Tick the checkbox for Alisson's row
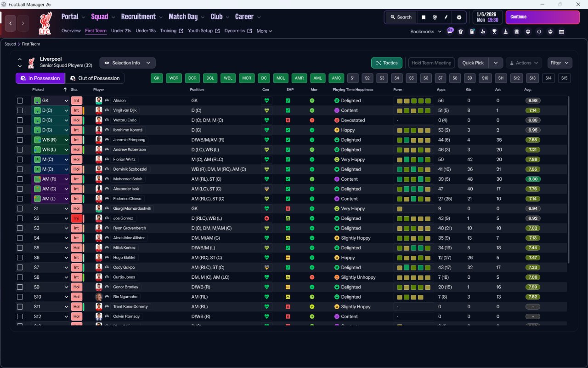 [20, 100]
